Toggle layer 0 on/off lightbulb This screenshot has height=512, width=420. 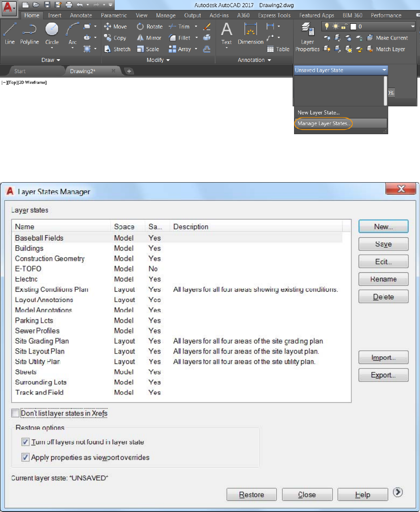pyautogui.click(x=327, y=26)
